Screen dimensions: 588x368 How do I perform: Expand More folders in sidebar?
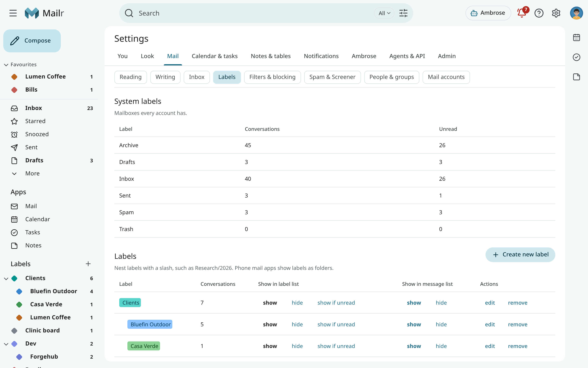49,174
